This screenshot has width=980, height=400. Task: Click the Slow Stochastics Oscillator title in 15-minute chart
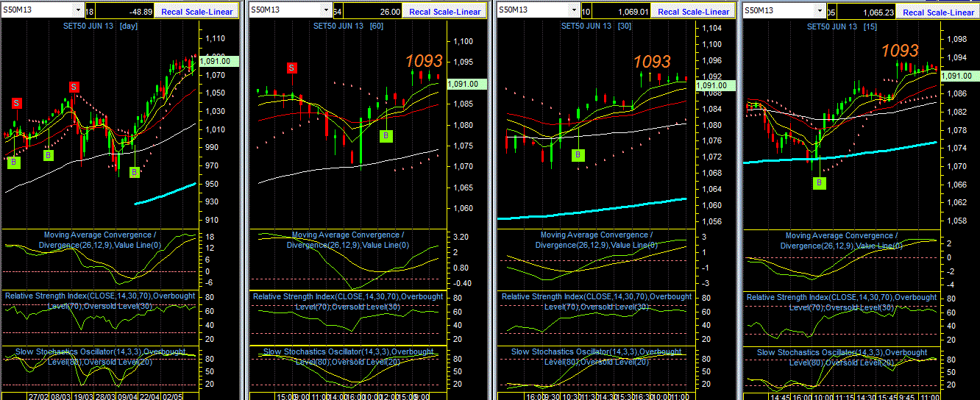(842, 357)
